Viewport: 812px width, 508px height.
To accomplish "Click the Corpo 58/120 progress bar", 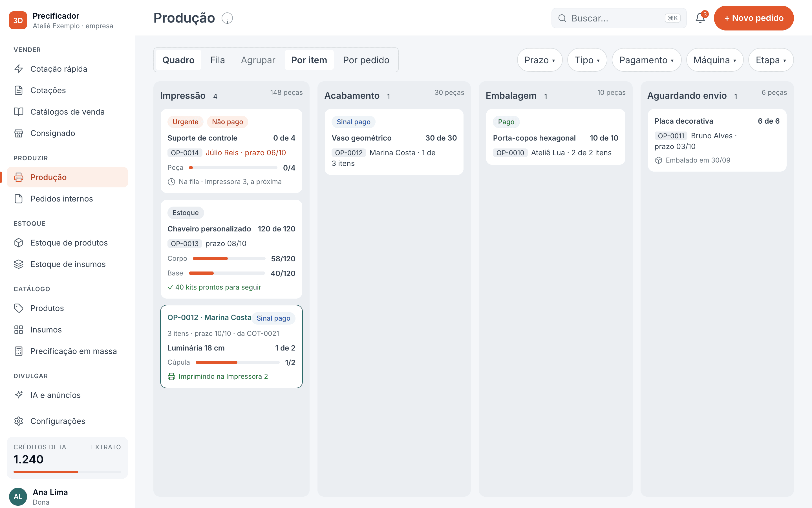I will pos(229,259).
